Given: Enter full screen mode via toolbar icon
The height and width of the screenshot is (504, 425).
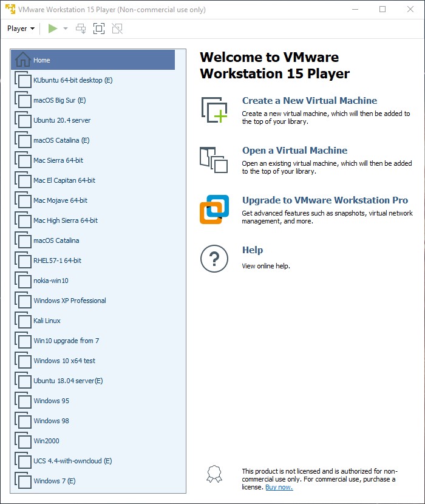Looking at the screenshot, I should pyautogui.click(x=99, y=29).
